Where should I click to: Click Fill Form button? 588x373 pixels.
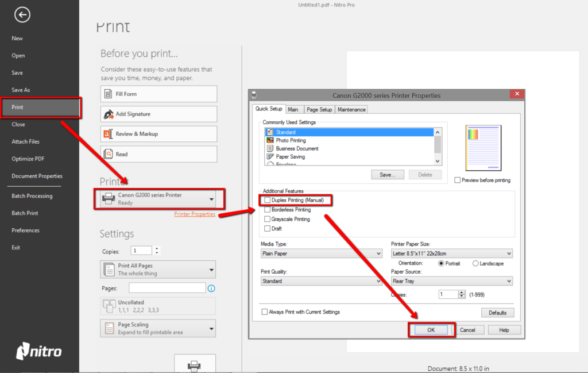coord(158,94)
